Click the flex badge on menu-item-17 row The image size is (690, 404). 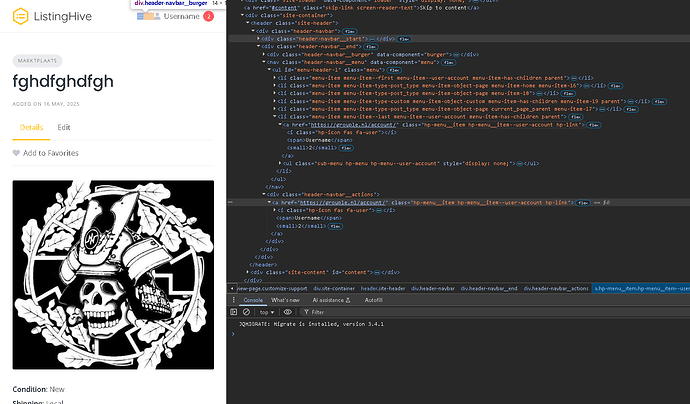(631, 109)
